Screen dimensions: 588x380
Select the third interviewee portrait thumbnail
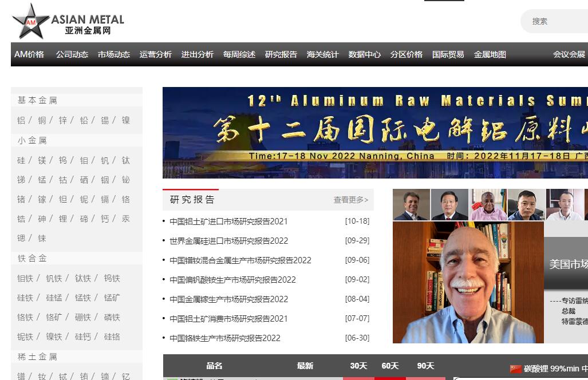[488, 205]
